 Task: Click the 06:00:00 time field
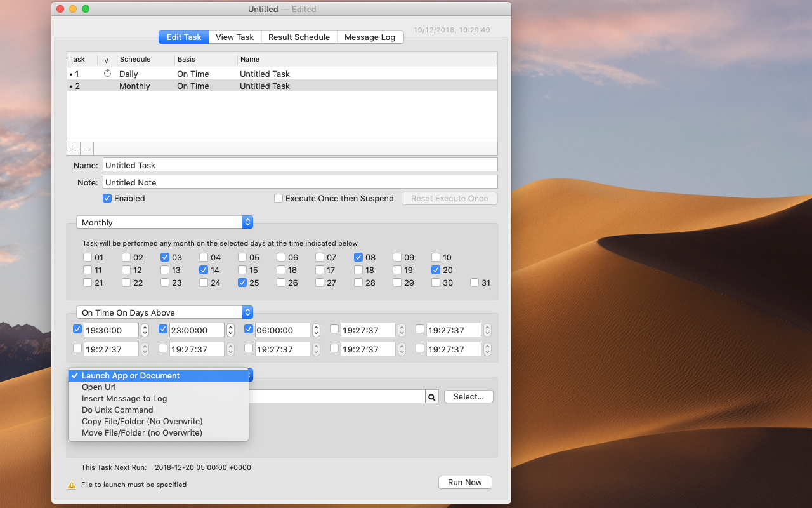(282, 330)
